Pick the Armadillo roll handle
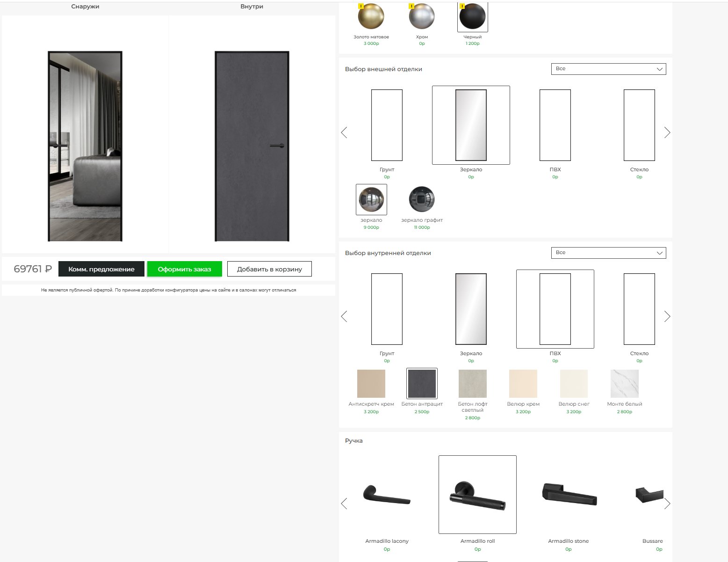This screenshot has width=728, height=562. (x=477, y=495)
